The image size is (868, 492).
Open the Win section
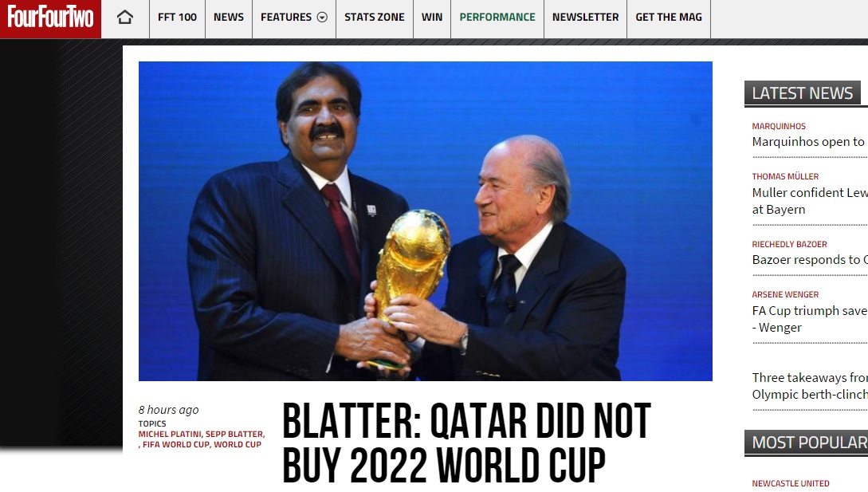click(x=432, y=18)
